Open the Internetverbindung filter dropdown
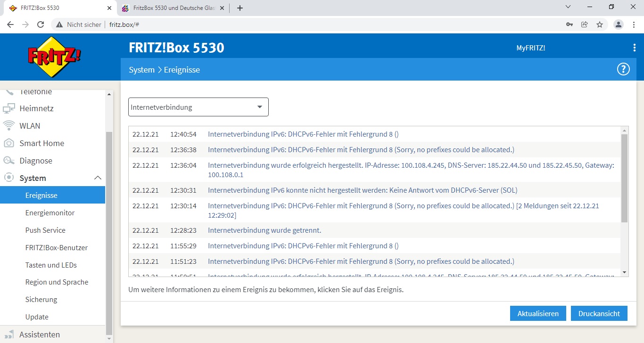644x343 pixels. coord(198,107)
